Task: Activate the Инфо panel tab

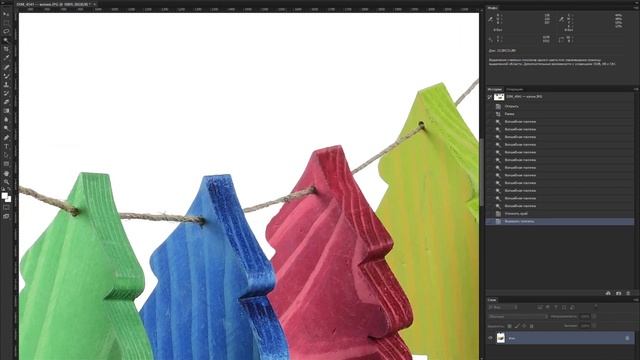Action: click(492, 8)
